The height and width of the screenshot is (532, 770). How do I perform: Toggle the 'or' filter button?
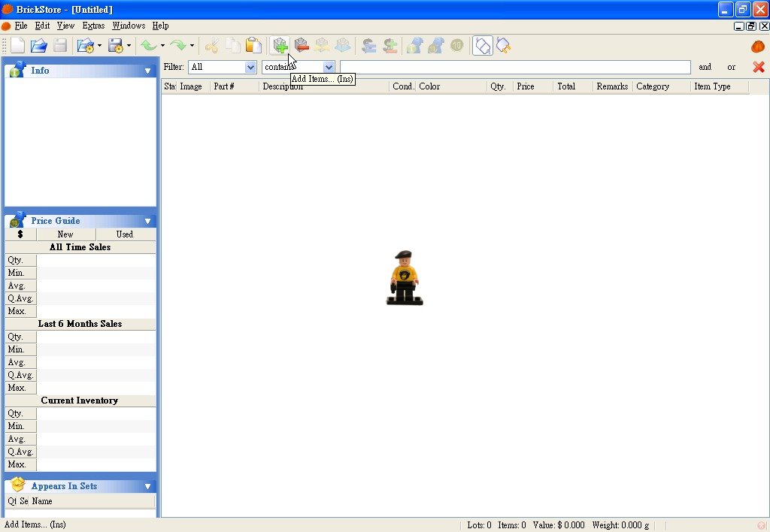(731, 67)
